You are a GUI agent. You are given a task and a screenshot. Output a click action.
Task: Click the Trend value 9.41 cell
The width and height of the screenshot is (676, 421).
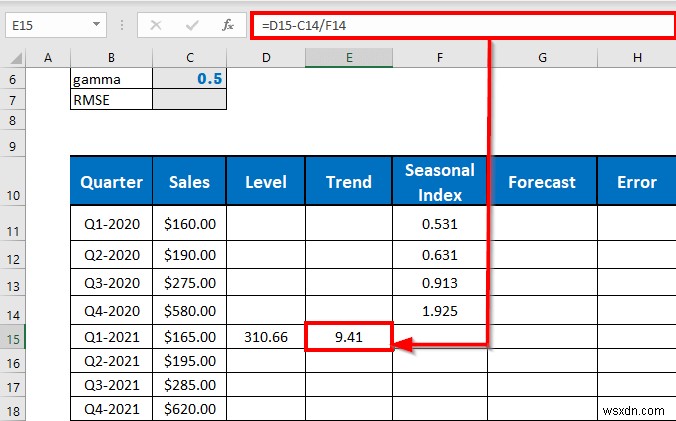coord(349,337)
